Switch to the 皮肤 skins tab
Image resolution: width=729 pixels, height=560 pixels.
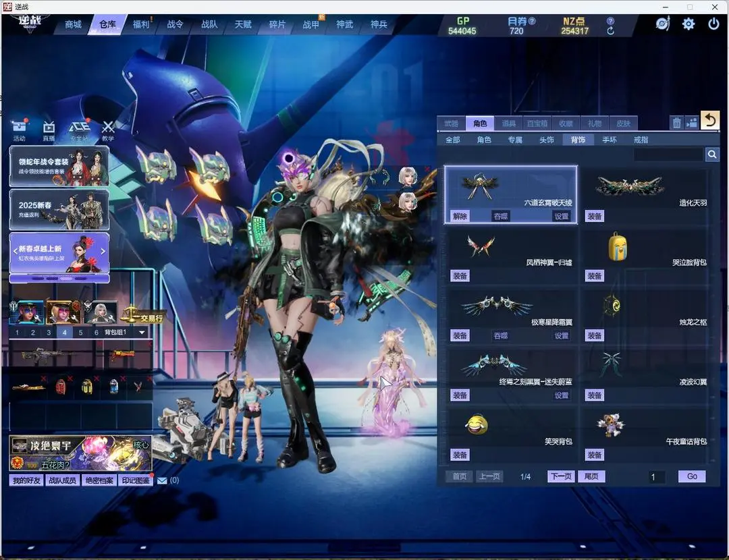click(x=623, y=123)
